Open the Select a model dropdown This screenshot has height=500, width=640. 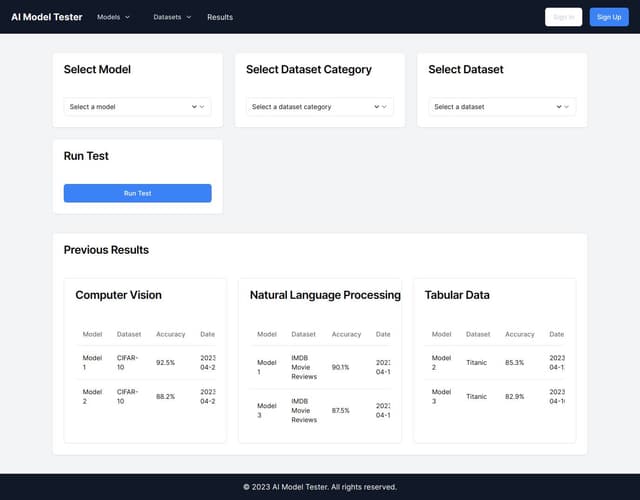[x=138, y=107]
